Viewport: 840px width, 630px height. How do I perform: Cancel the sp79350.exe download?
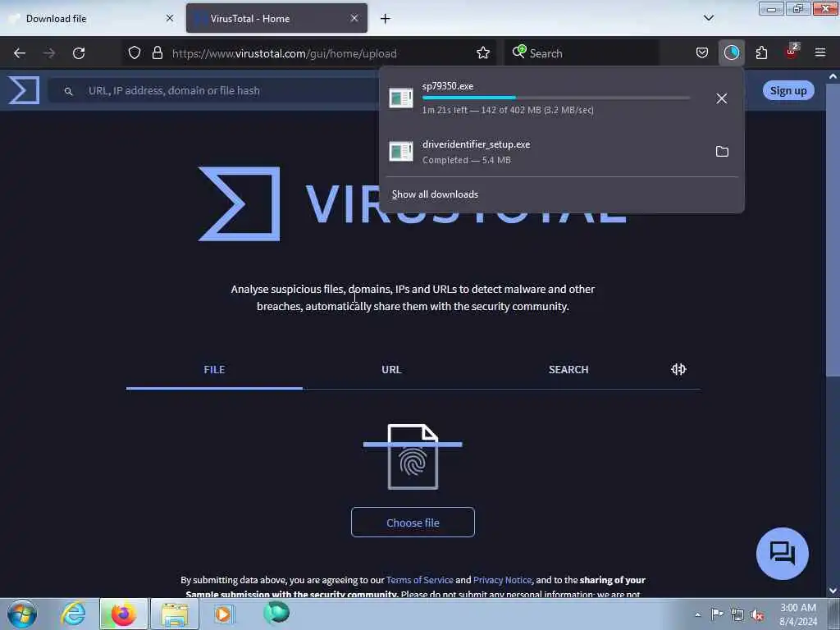click(x=722, y=98)
